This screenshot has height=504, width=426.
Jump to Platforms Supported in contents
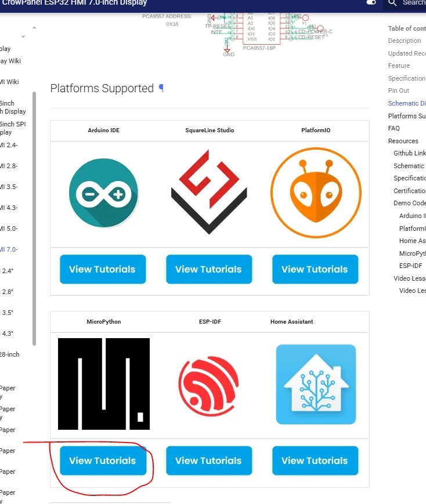407,116
